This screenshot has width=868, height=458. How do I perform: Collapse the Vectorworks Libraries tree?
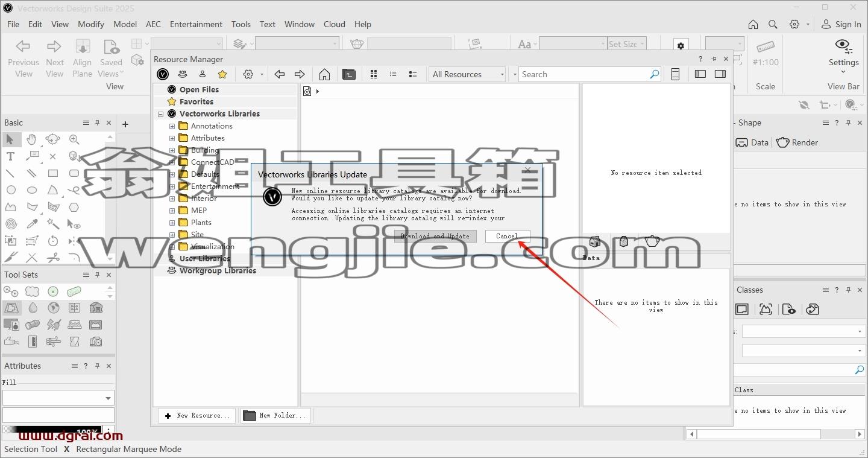click(161, 114)
